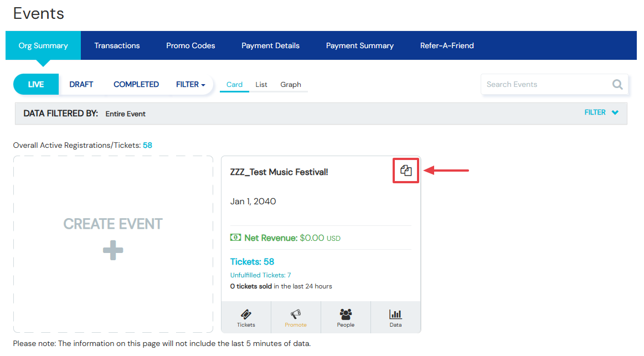Screen dimensions: 644x356
Task: Open the Promo Codes tab
Action: (190, 45)
